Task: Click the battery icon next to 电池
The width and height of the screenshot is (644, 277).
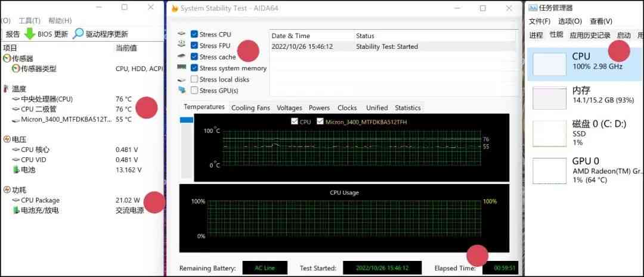Action: coord(16,170)
